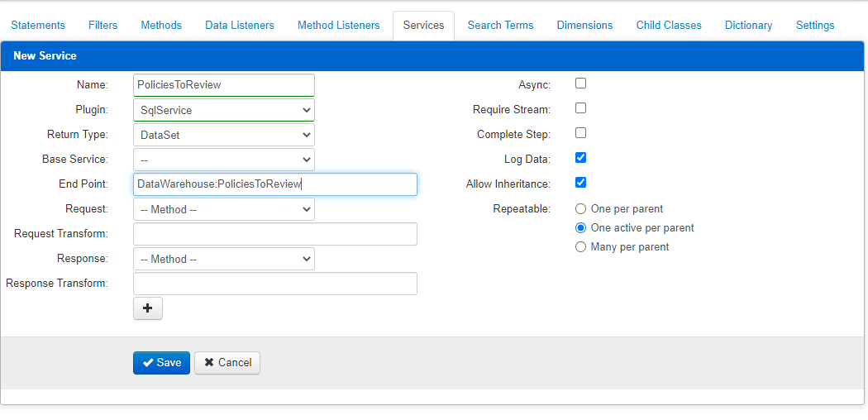Click the Response Transform input field
Screen dimensions: 868x420
275,284
